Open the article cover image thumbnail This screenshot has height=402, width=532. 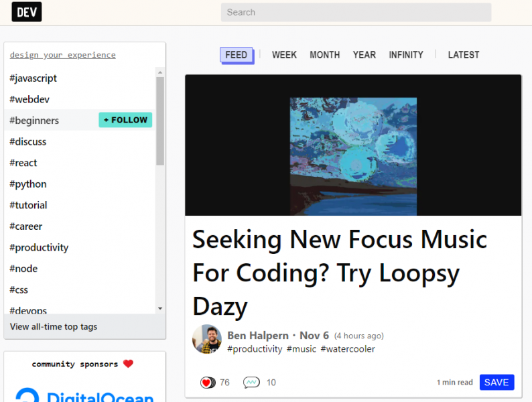pyautogui.click(x=353, y=156)
